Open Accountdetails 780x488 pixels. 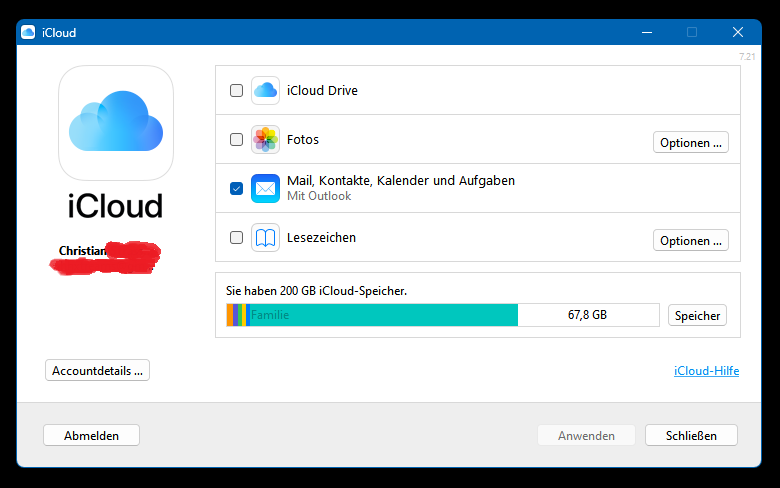(98, 371)
